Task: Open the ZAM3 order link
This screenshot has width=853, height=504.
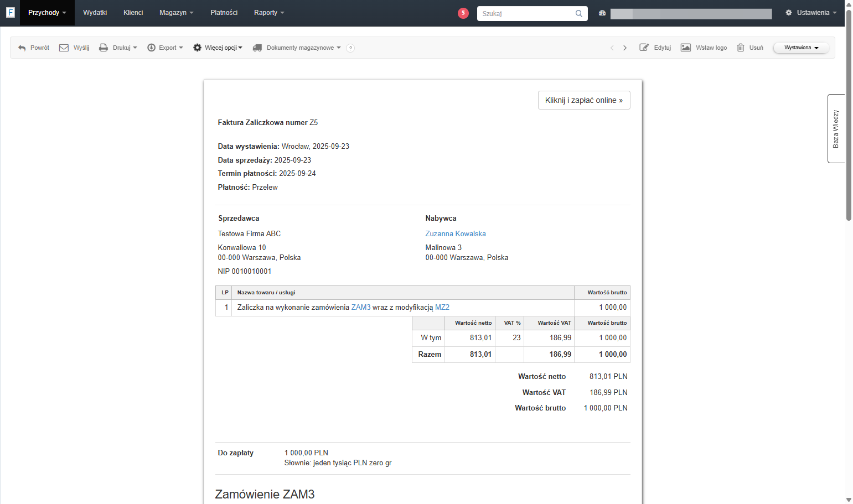Action: pyautogui.click(x=361, y=308)
